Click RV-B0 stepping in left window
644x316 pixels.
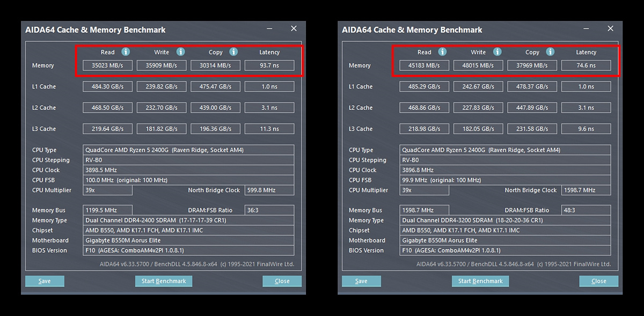[x=188, y=160]
